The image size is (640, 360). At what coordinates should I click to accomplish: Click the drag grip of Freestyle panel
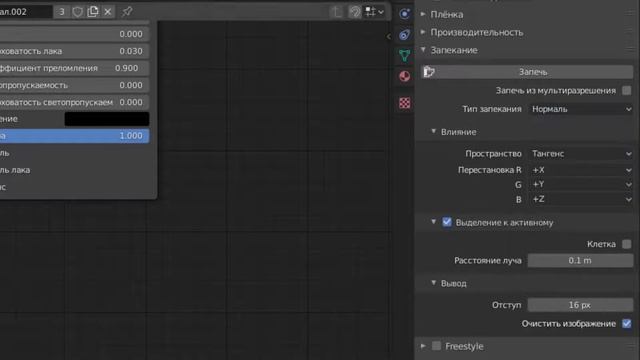coord(630,346)
